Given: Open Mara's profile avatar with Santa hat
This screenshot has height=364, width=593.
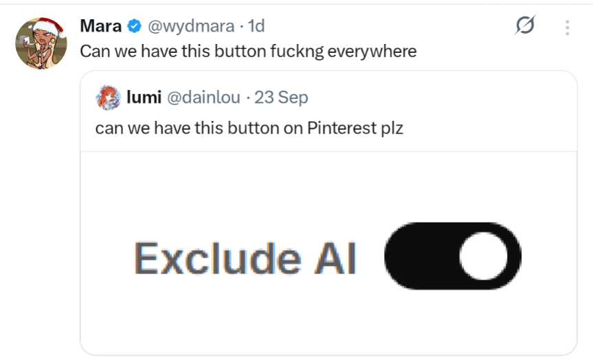Looking at the screenshot, I should 41,43.
